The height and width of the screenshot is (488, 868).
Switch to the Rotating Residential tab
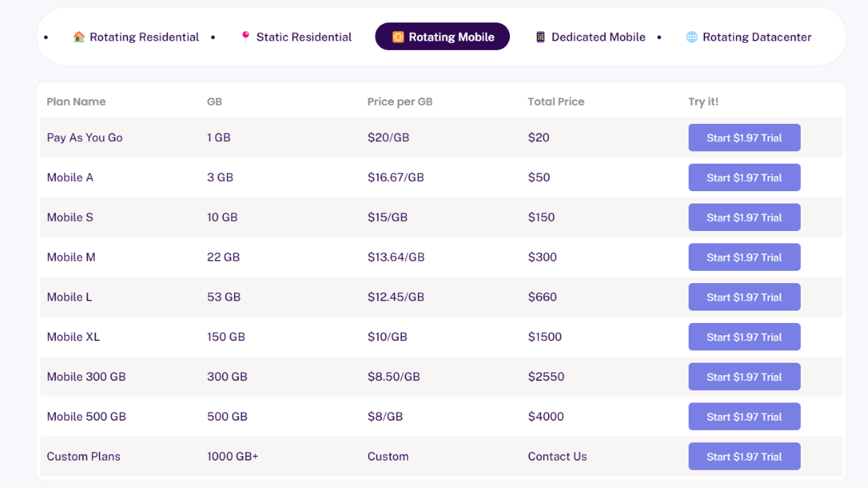(x=136, y=37)
